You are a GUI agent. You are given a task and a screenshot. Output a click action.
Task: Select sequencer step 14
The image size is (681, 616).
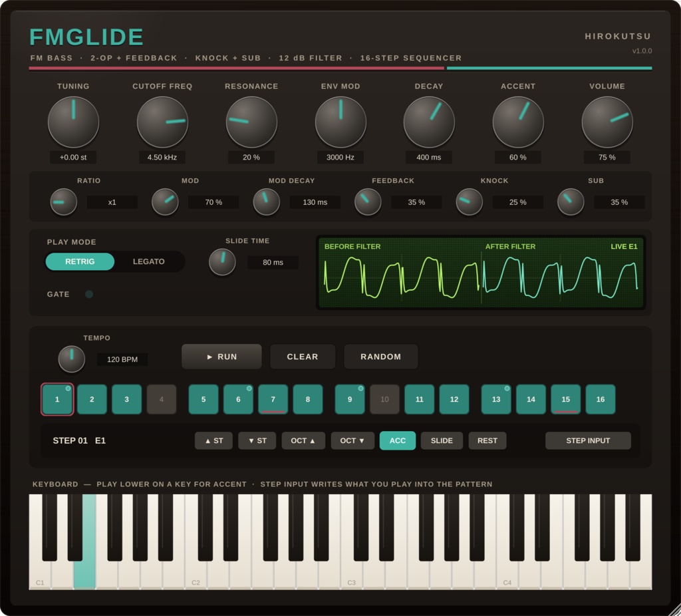531,399
